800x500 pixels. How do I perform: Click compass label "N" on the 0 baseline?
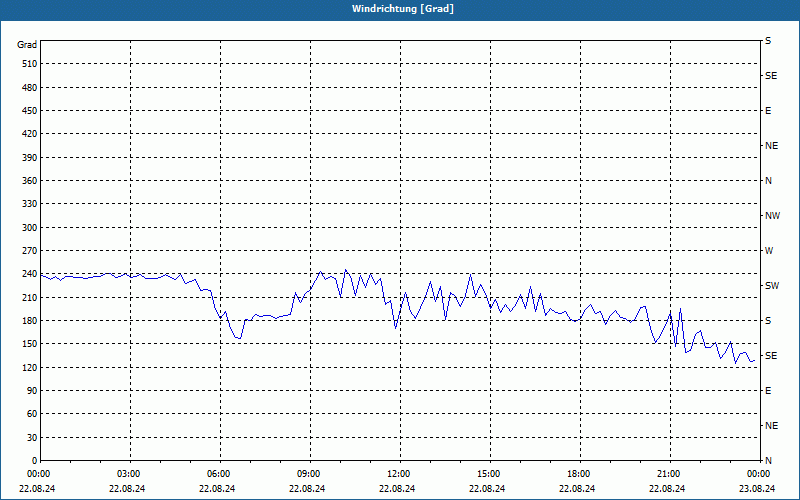tap(768, 461)
